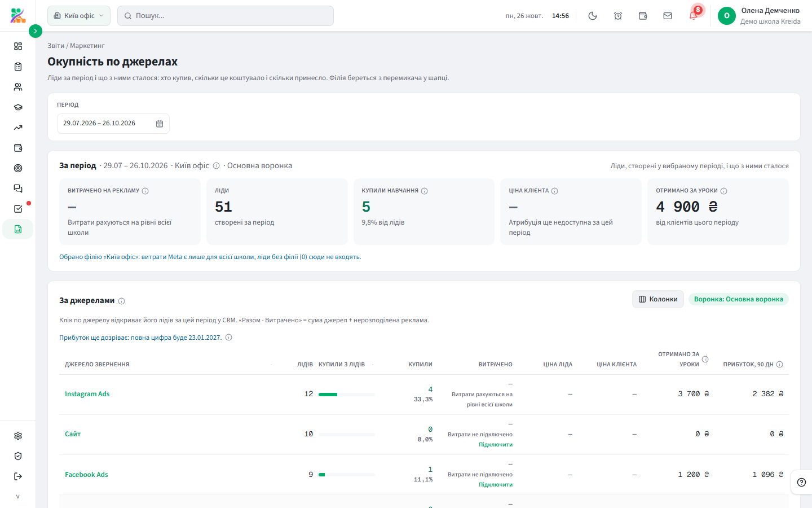Screen dimensions: 812x508
Task: Click the «Воронка: Основна воронка» funnel selector
Action: [739, 299]
